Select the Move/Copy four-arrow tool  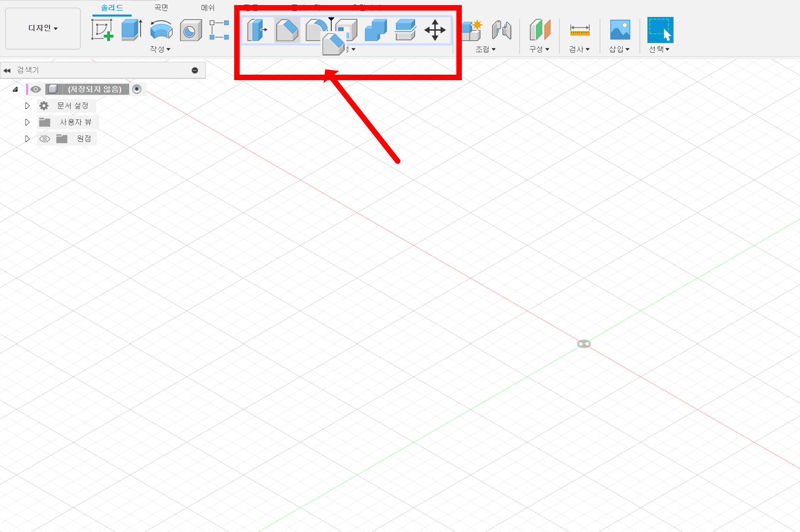tap(435, 30)
